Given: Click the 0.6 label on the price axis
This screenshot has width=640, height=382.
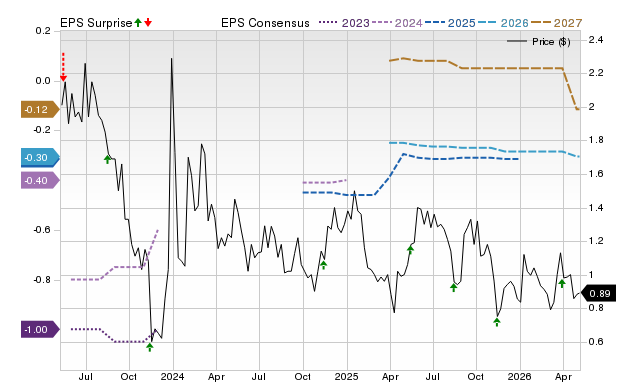Looking at the screenshot, I should pyautogui.click(x=596, y=342).
